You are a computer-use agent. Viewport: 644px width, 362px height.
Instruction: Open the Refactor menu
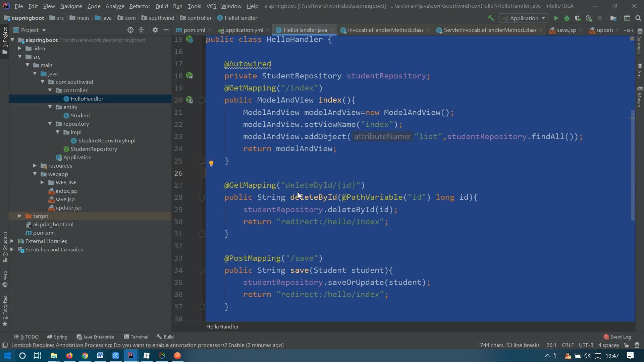click(x=140, y=6)
